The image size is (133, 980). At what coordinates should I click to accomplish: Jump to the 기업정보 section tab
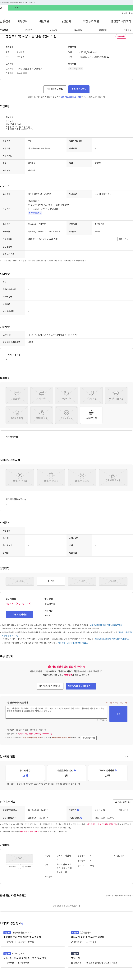click(x=127, y=30)
